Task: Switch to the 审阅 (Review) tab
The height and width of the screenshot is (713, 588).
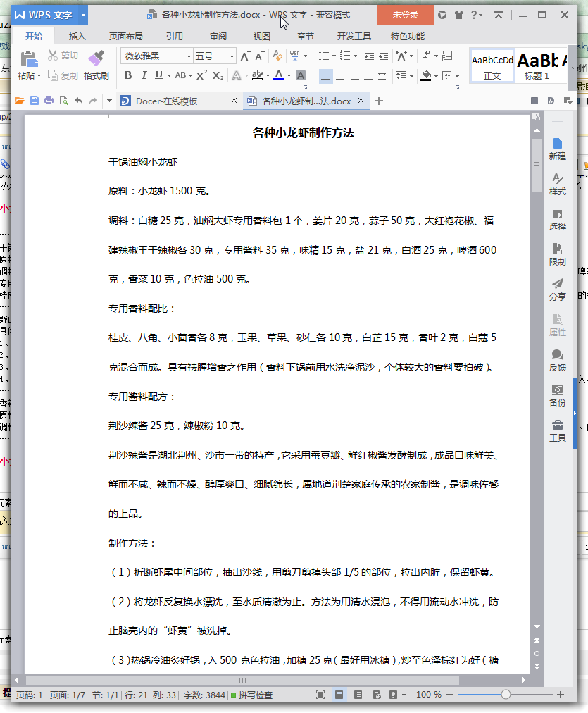Action: 218,37
